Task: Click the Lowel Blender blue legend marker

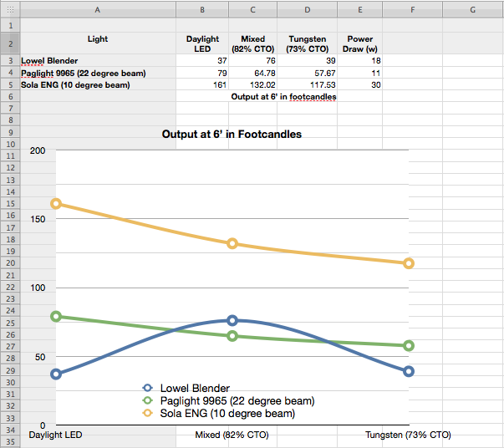Action: (148, 388)
